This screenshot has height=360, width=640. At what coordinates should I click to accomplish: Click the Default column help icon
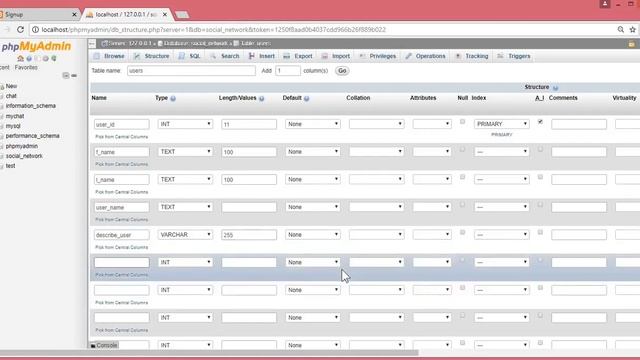307,98
